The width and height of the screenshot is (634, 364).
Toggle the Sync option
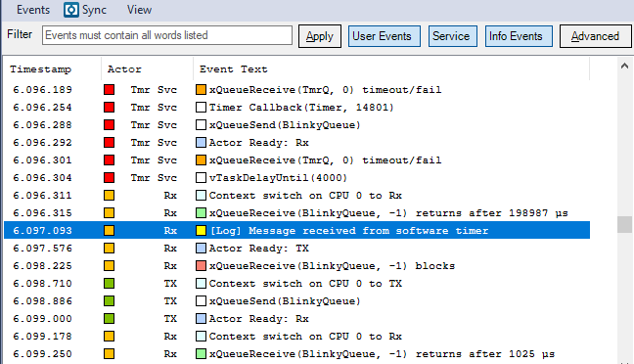pyautogui.click(x=85, y=10)
